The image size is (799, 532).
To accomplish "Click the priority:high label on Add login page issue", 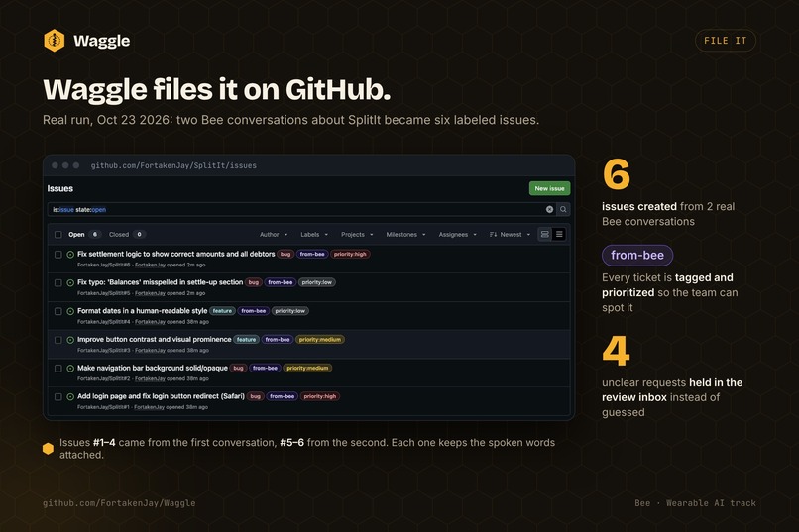I will pos(320,396).
